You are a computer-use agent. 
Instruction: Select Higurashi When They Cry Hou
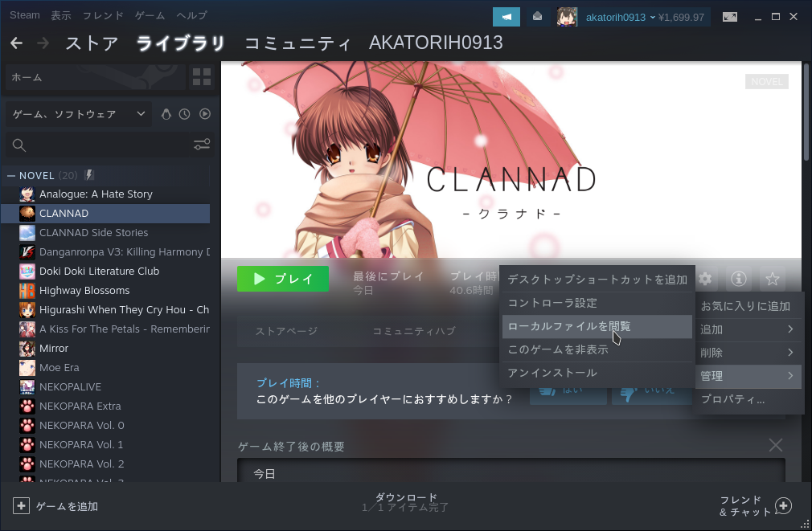[105, 310]
